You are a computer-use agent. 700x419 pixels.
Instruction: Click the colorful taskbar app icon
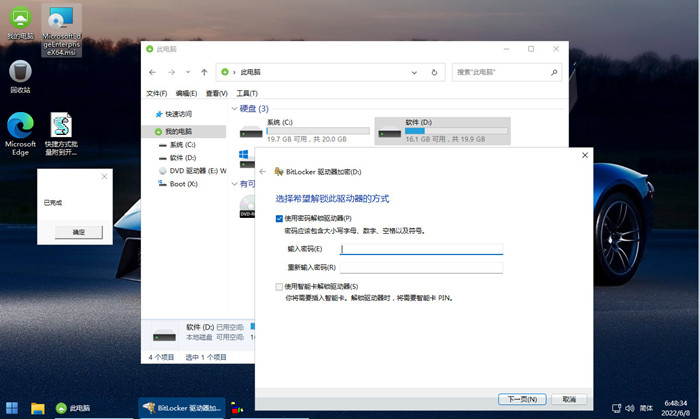click(x=237, y=408)
